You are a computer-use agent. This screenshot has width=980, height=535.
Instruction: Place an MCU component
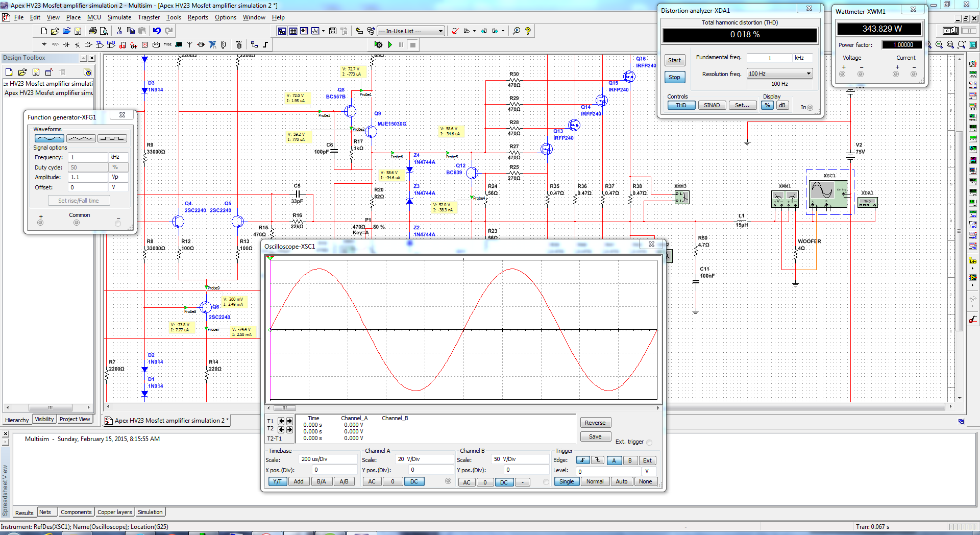pyautogui.click(x=239, y=44)
